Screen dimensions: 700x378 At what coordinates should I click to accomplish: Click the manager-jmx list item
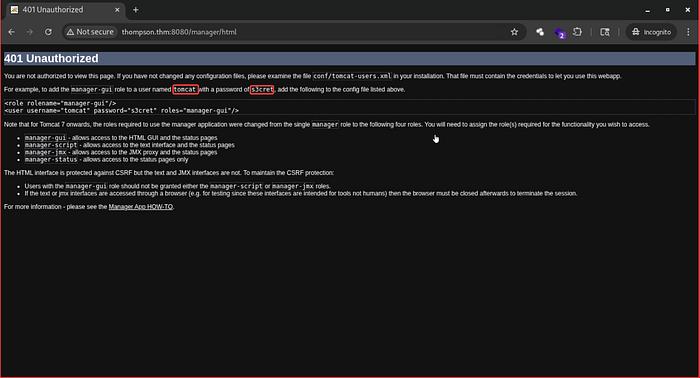tap(121, 152)
